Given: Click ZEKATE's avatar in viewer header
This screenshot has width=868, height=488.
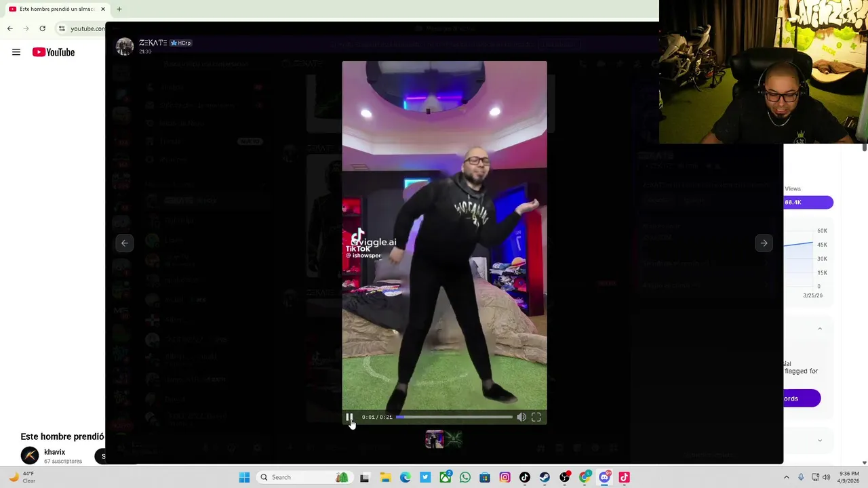Looking at the screenshot, I should click(x=125, y=46).
